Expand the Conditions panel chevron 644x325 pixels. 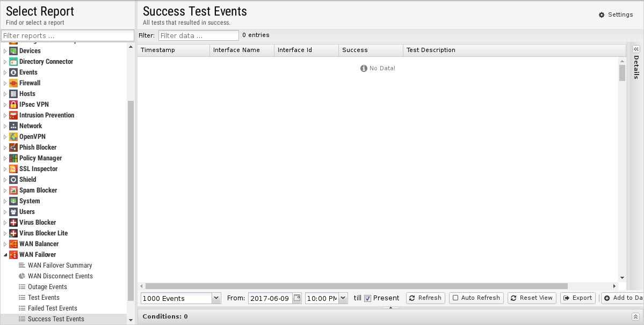pyautogui.click(x=635, y=316)
